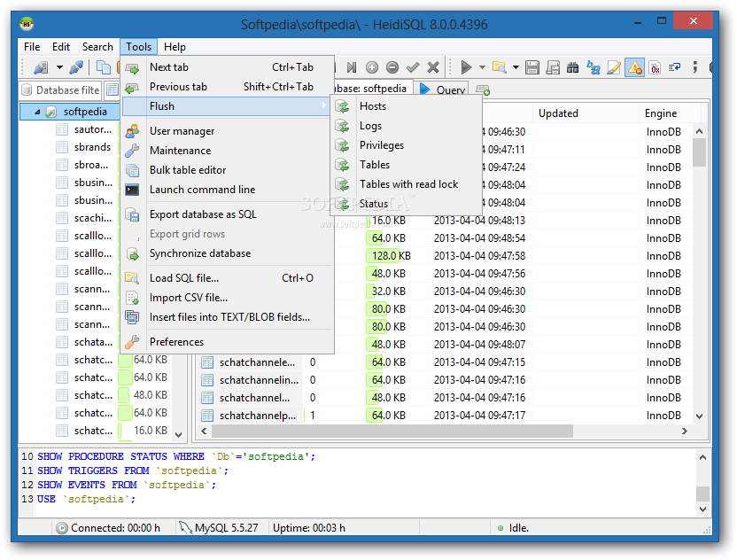
Task: Open dropdown arrow next to Load SQL folder
Action: [516, 67]
